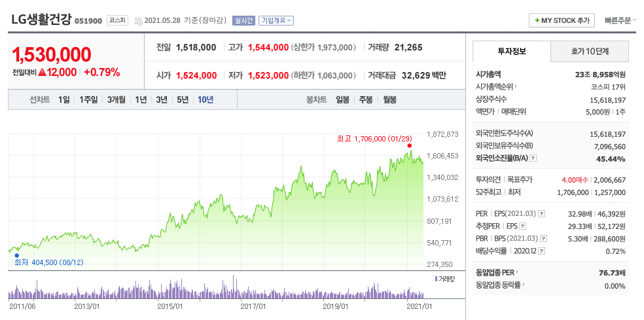The height and width of the screenshot is (320, 644).
Task: Select the 3개월 line chart range
Action: [116, 100]
